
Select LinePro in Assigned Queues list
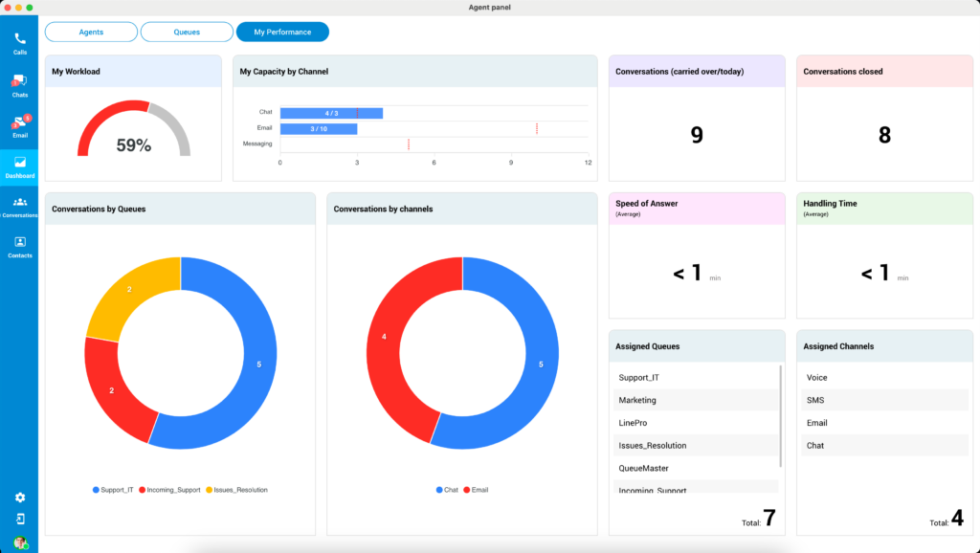tap(696, 423)
